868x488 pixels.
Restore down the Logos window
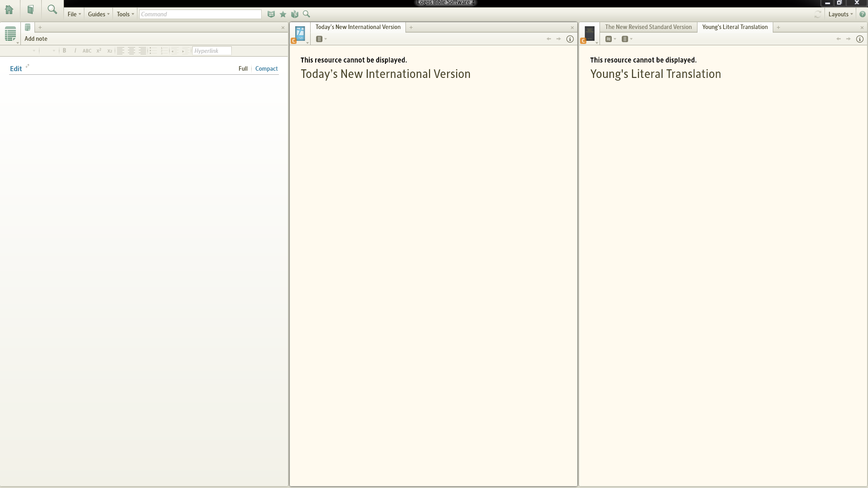click(x=839, y=3)
